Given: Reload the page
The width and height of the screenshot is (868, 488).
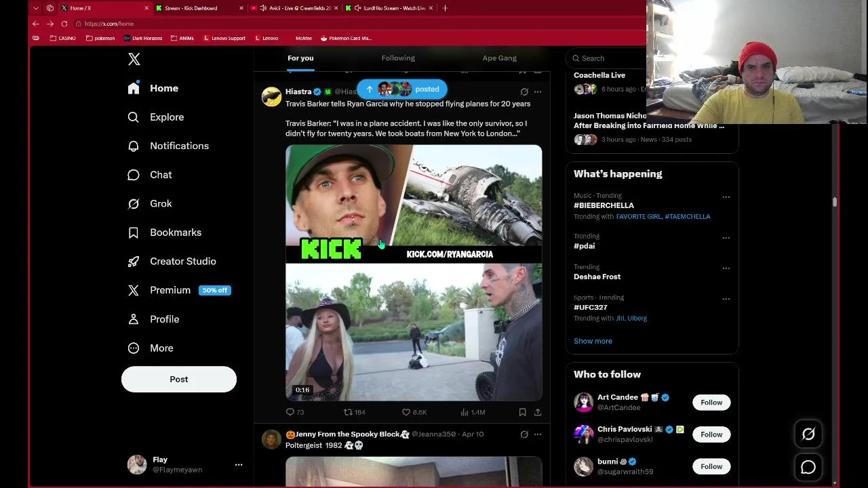Looking at the screenshot, I should pos(64,24).
